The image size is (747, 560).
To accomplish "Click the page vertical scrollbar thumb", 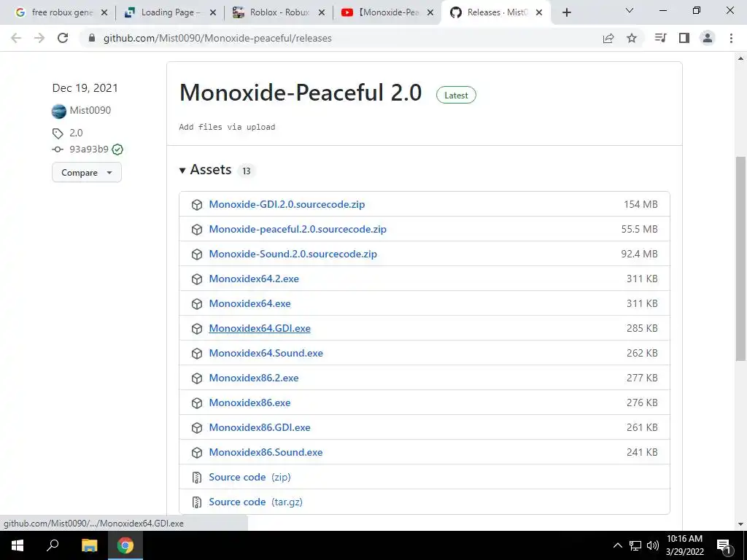I will click(741, 259).
